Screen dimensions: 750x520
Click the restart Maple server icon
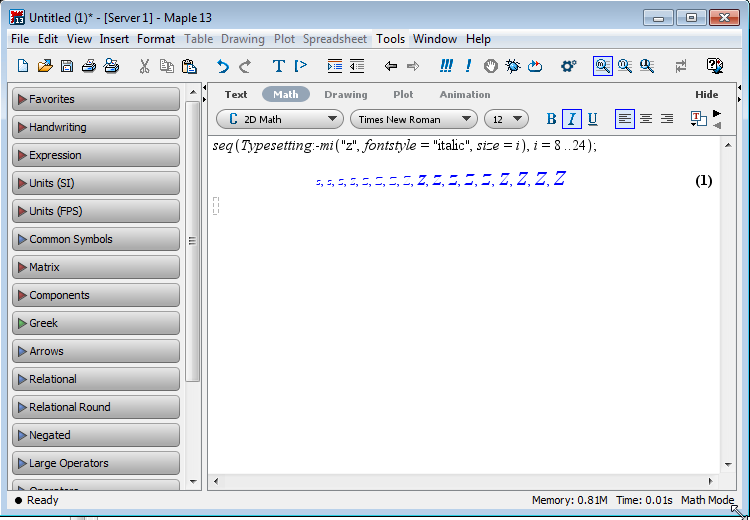(x=535, y=66)
